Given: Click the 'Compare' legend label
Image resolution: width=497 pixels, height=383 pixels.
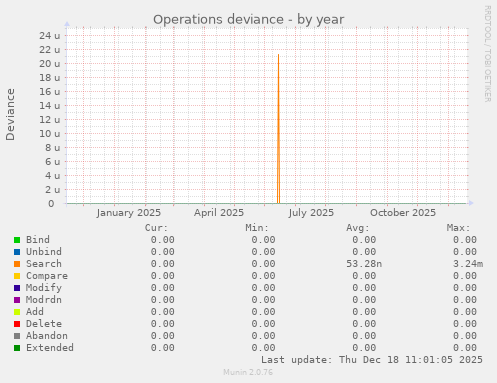Looking at the screenshot, I should pos(47,276).
